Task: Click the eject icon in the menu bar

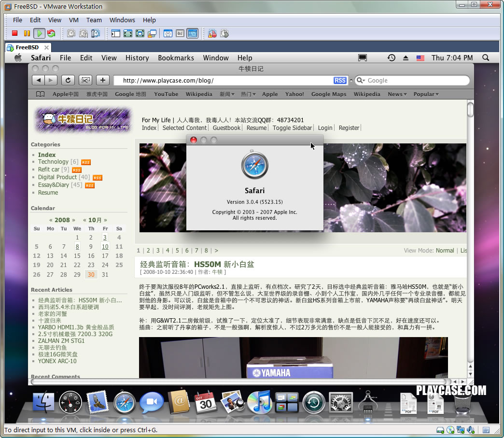Action: coord(406,58)
